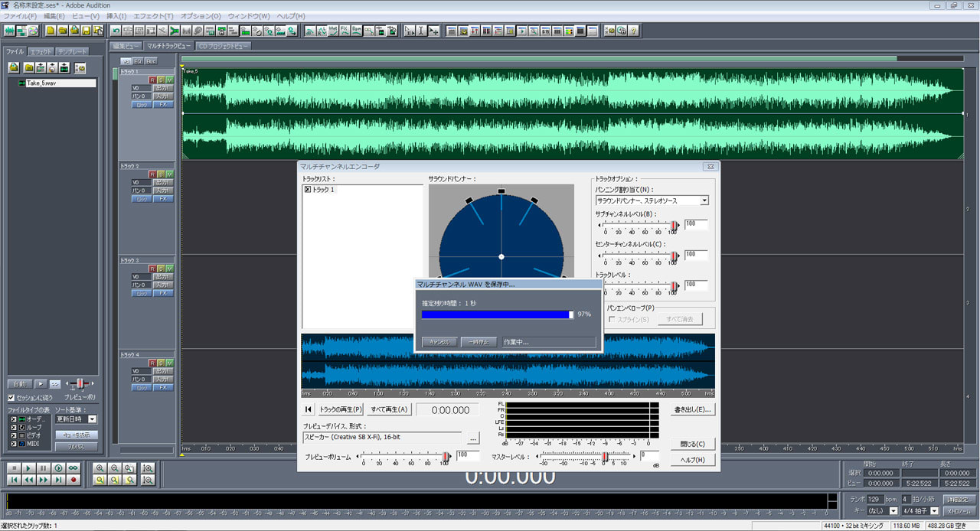Switch to CD Project View toolbar icon
Image resolution: width=980 pixels, height=531 pixels.
[x=33, y=31]
